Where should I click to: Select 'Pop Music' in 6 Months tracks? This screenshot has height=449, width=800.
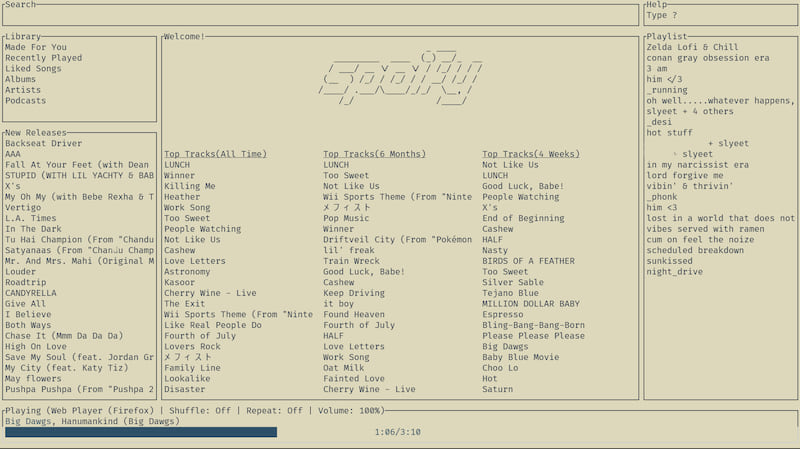[346, 218]
